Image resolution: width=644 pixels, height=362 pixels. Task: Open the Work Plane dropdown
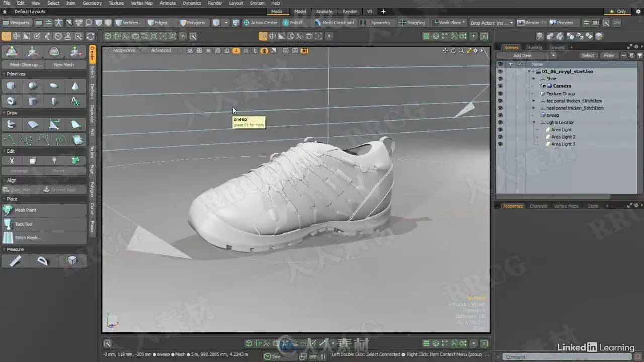(x=449, y=23)
